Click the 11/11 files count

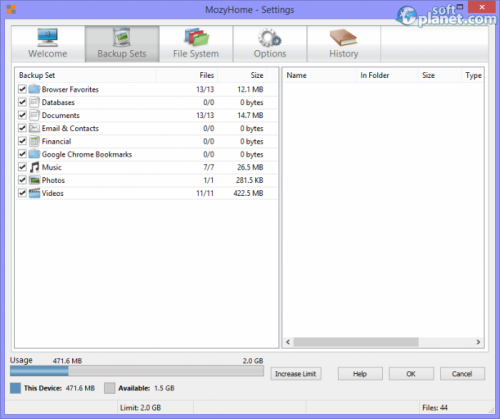pyautogui.click(x=205, y=193)
